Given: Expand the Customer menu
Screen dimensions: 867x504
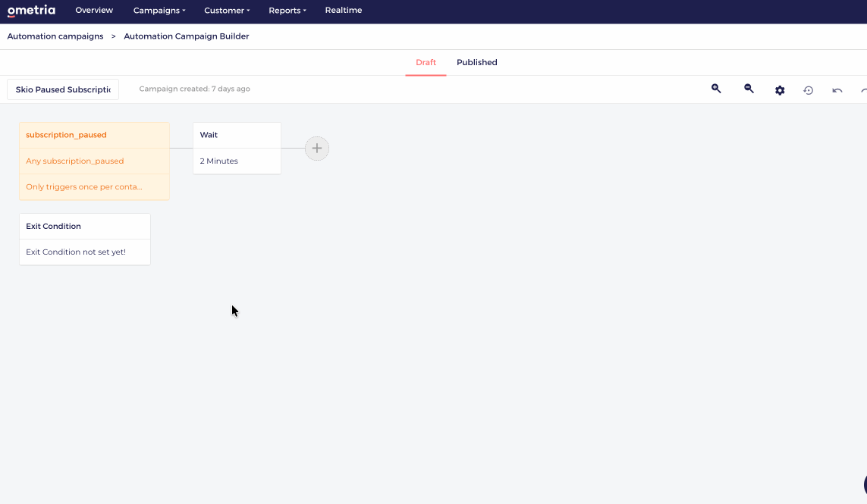Looking at the screenshot, I should click(x=227, y=11).
